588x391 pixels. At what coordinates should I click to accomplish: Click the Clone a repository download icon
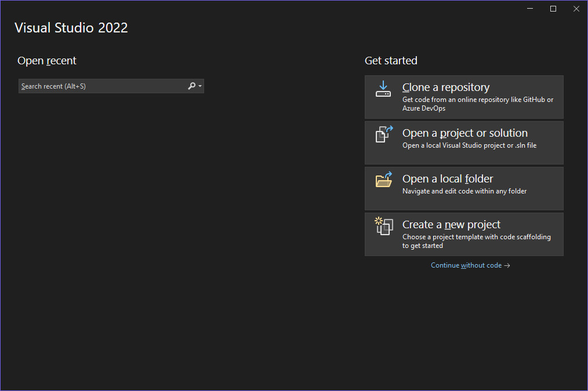click(x=383, y=89)
